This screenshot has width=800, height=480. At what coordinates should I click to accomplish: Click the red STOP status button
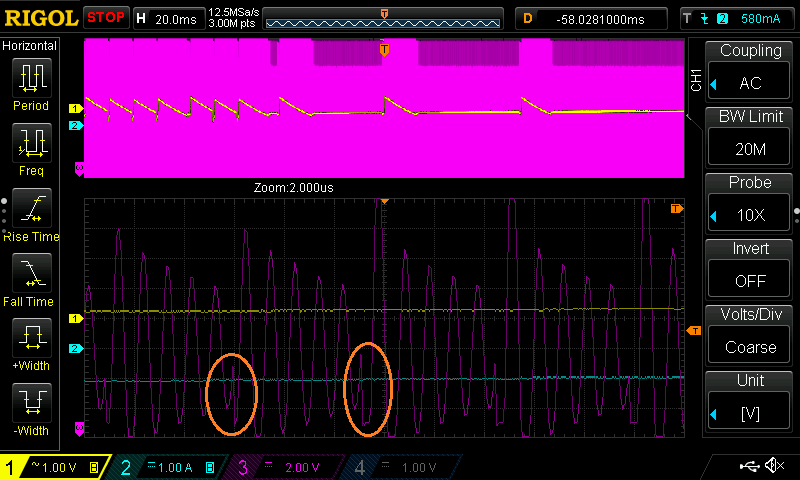pyautogui.click(x=105, y=18)
